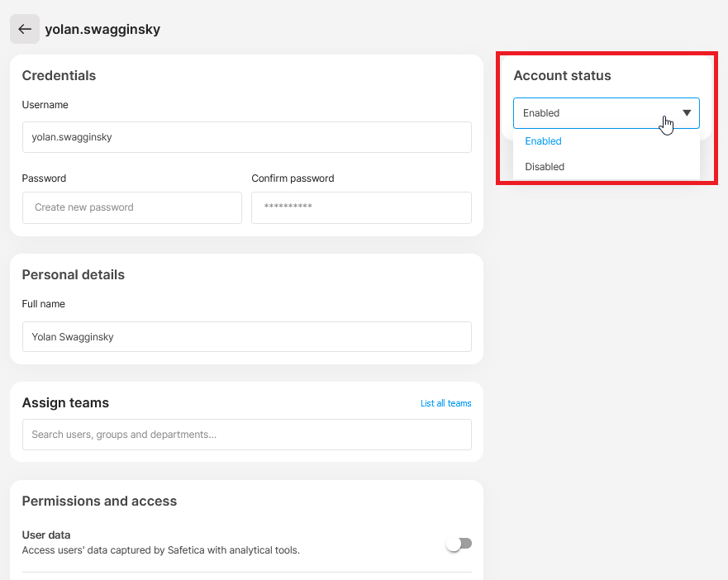Click the Full name text field
Image resolution: width=728 pixels, height=580 pixels.
(x=247, y=336)
